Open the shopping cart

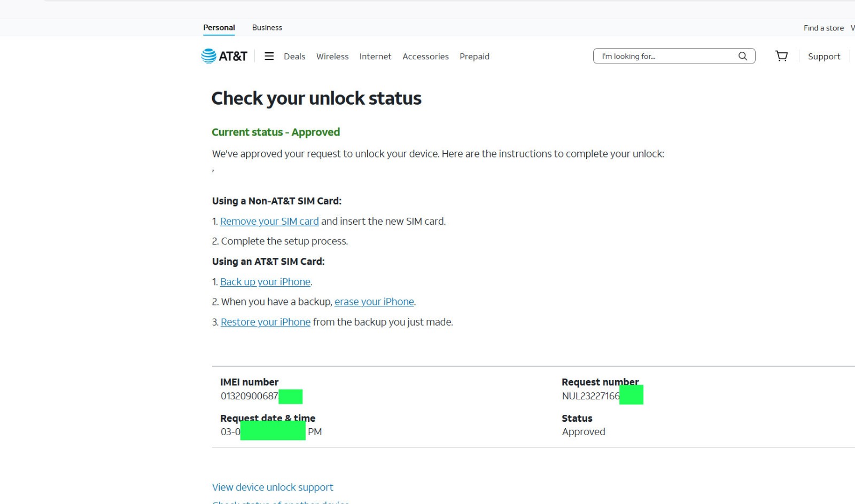point(782,56)
